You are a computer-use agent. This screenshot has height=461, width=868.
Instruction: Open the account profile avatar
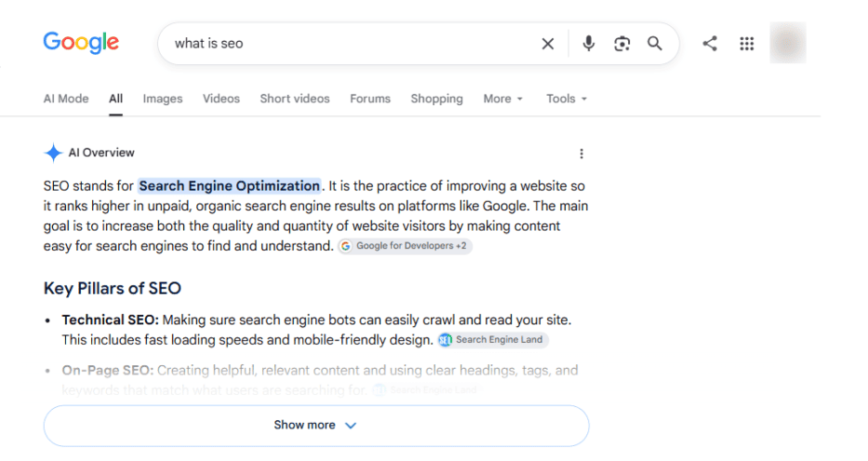(x=788, y=43)
